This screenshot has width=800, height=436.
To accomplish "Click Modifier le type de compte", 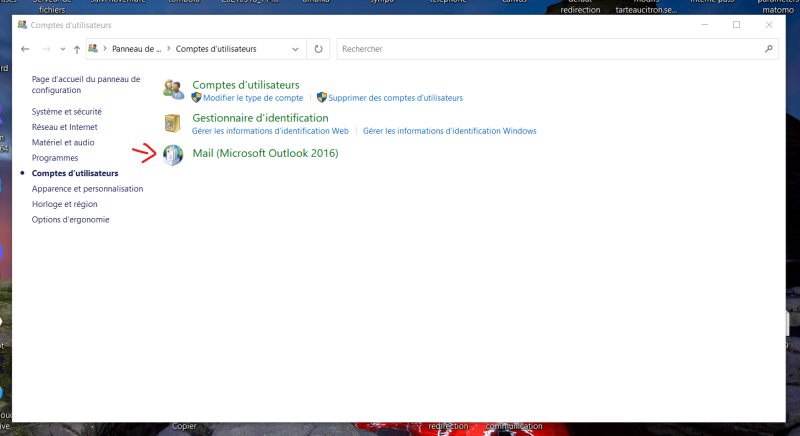I will coord(253,98).
